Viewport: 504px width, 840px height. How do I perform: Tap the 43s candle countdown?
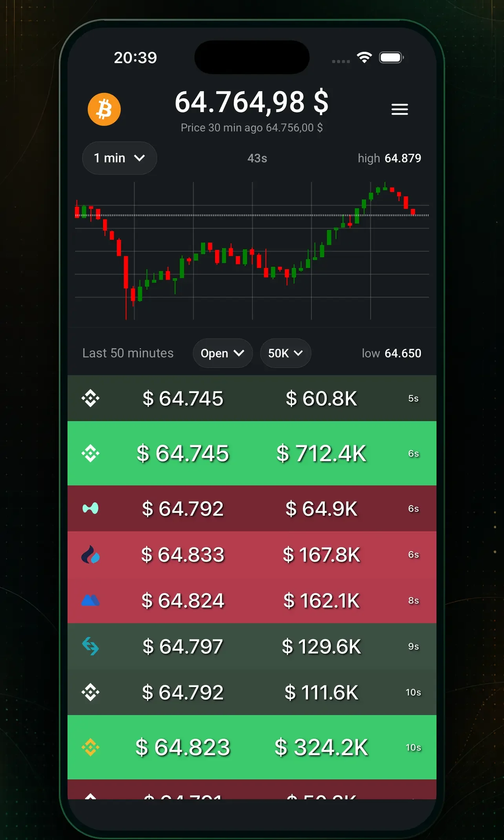257,158
